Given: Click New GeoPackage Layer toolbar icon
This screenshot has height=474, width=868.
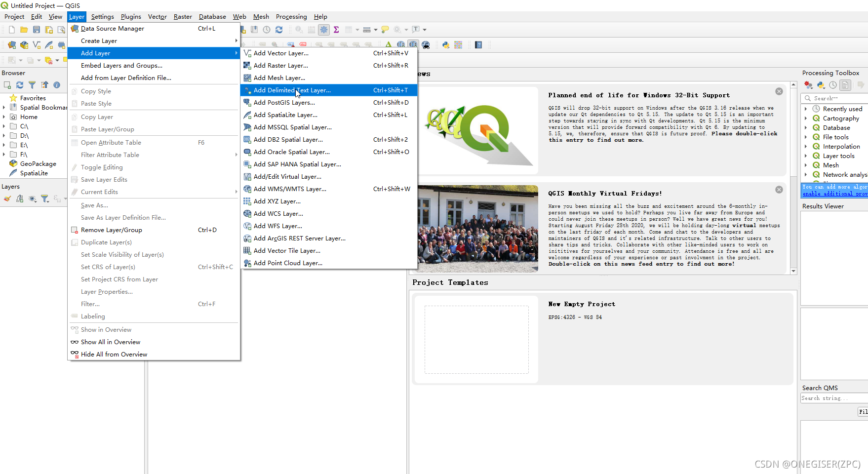Looking at the screenshot, I should 24,45.
